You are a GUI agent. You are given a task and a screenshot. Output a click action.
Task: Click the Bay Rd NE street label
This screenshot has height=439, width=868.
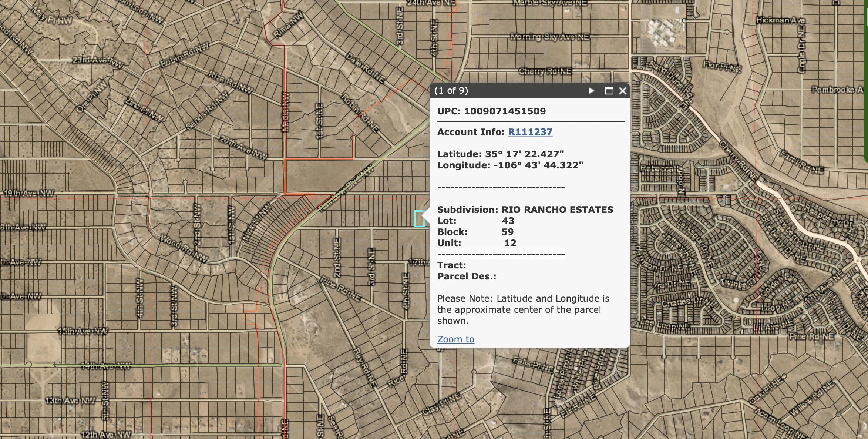364,368
